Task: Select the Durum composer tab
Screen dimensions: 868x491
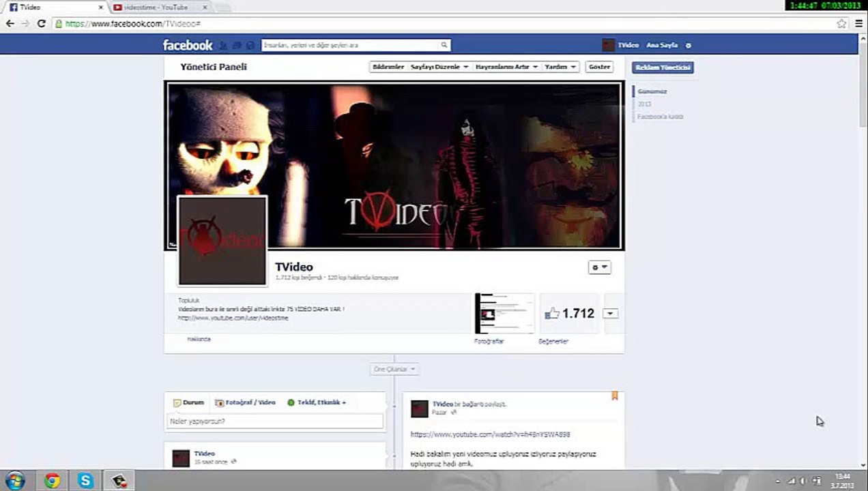Action: click(188, 402)
